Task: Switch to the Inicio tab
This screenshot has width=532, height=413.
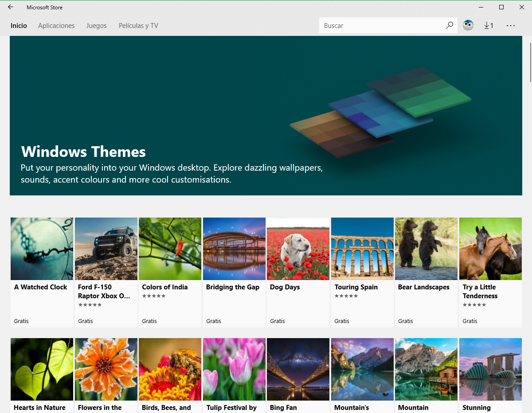Action: point(19,26)
